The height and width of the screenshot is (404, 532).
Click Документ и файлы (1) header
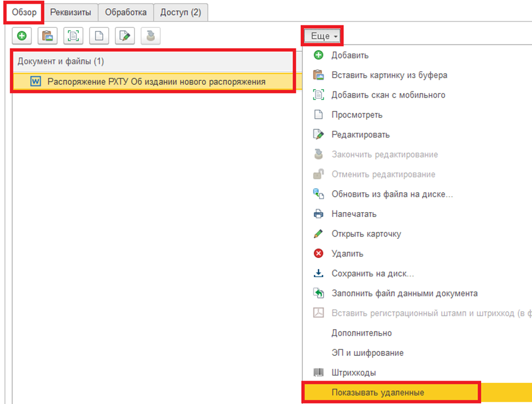tap(60, 61)
